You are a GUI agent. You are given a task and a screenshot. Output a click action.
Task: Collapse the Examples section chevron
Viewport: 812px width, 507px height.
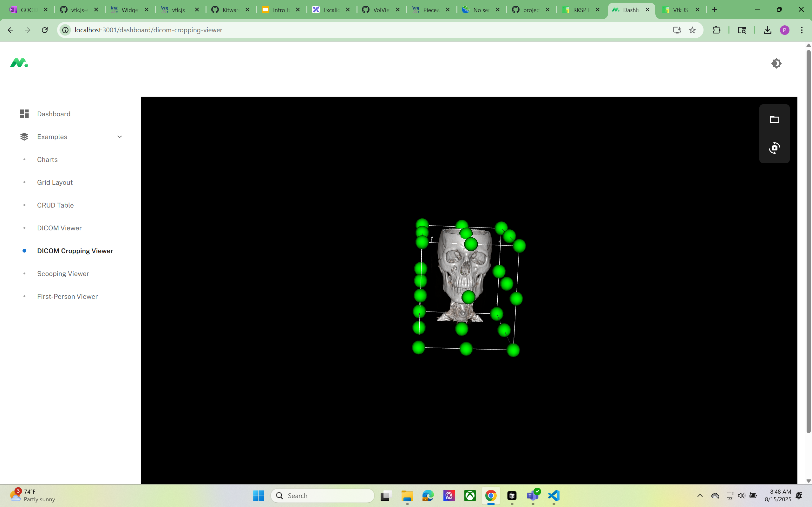click(x=120, y=137)
